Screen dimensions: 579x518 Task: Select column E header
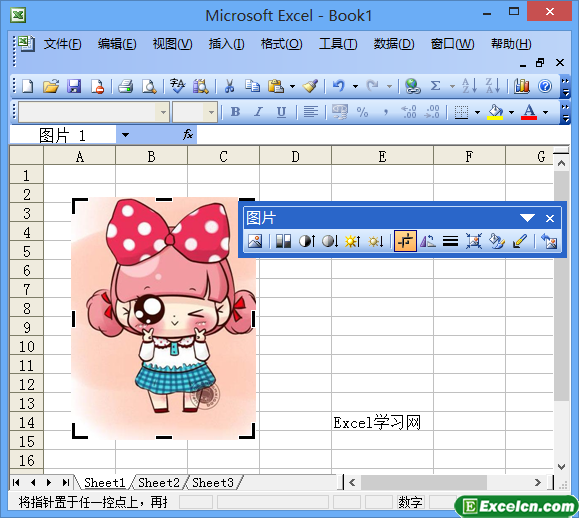coord(382,157)
